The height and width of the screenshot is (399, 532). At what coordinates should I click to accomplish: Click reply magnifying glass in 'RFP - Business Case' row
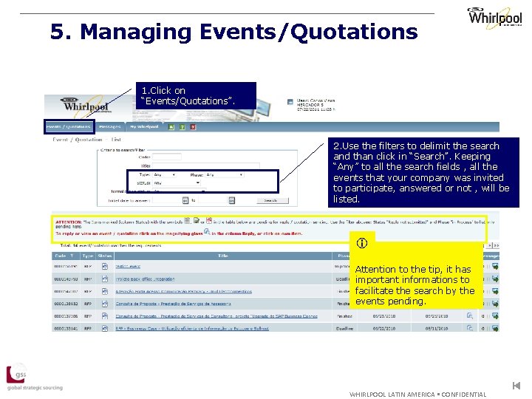click(470, 328)
